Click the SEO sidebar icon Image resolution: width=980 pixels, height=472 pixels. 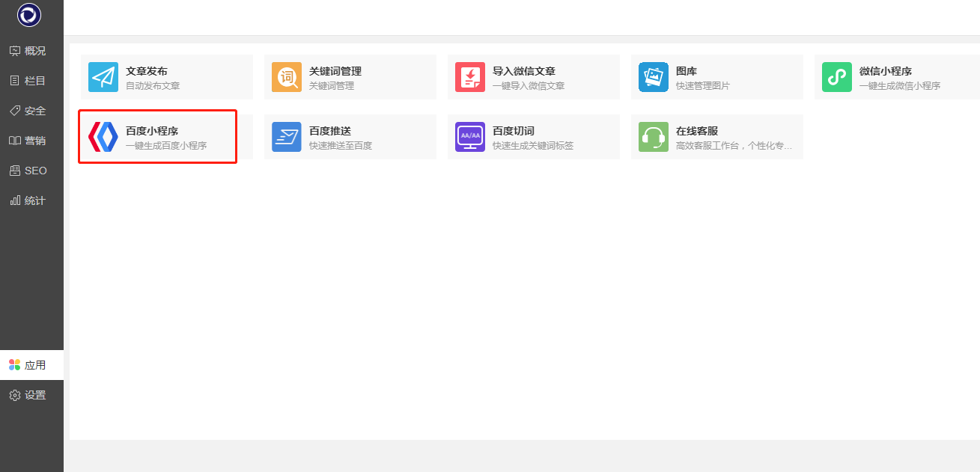click(x=14, y=171)
